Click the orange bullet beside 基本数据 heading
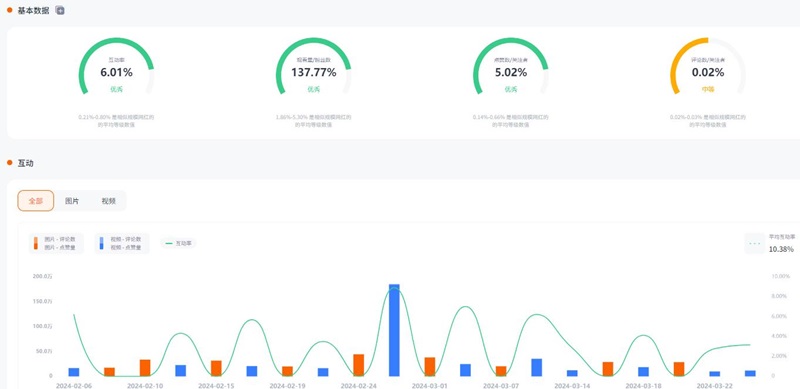The height and width of the screenshot is (389, 800). (x=9, y=10)
